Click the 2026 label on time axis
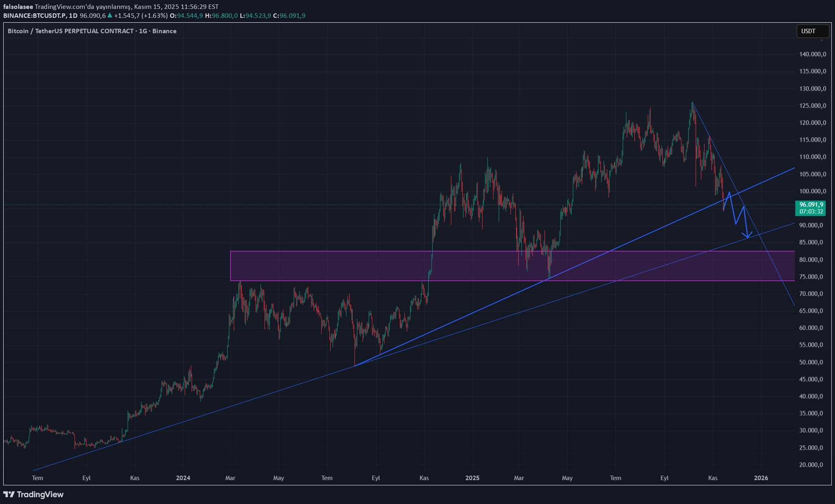Image resolution: width=835 pixels, height=504 pixels. 760,478
